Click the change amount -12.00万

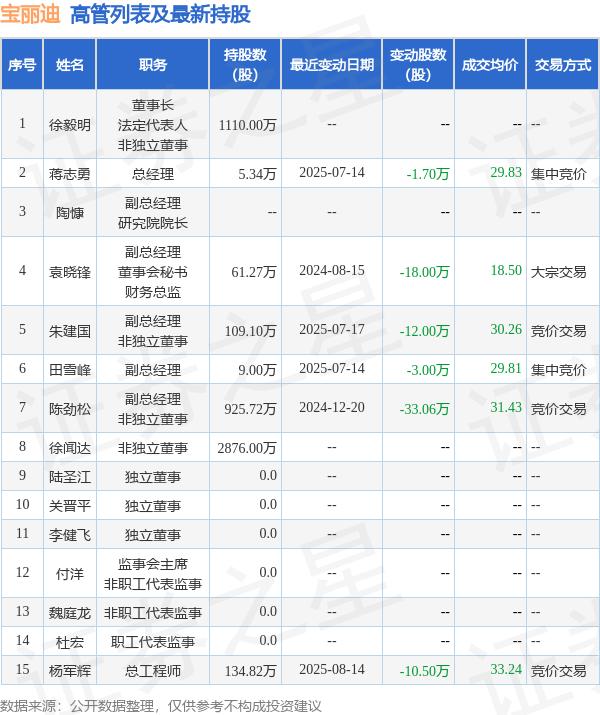(x=424, y=331)
